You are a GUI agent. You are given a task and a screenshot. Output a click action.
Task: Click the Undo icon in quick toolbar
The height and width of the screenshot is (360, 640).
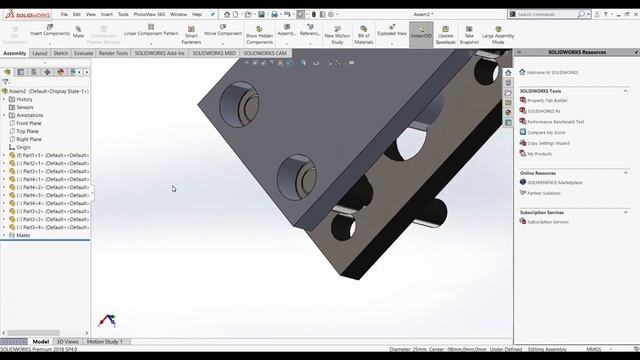pos(287,14)
